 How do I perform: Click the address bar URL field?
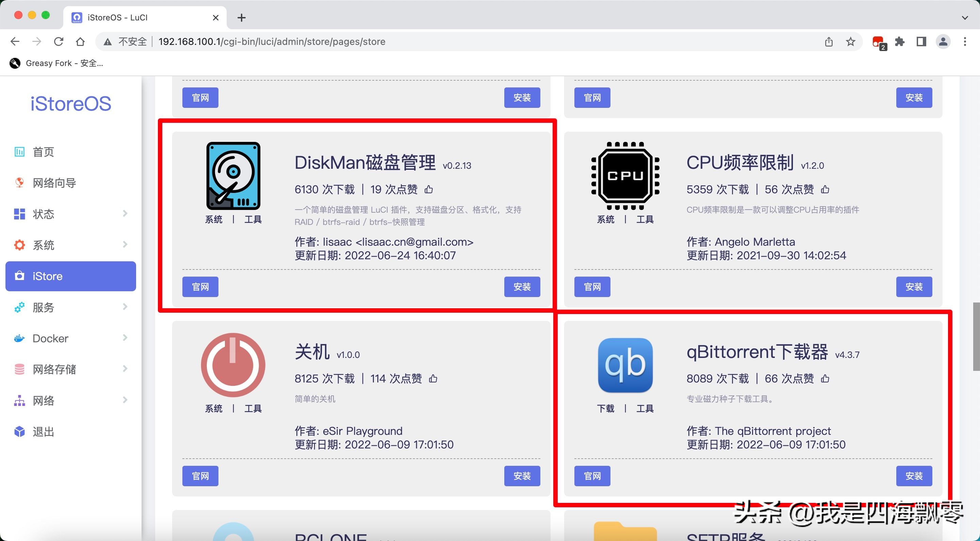[x=479, y=42]
